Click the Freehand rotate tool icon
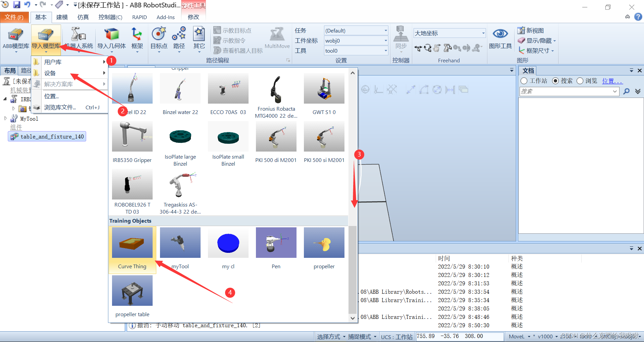Image resolution: width=644 pixels, height=342 pixels. [x=428, y=48]
